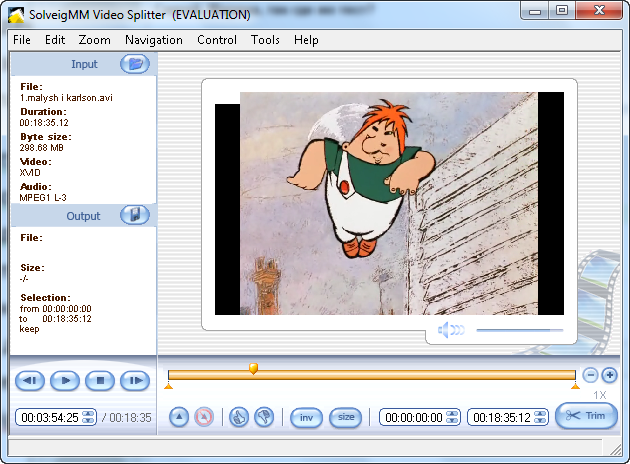Open the Edit menu

click(55, 40)
